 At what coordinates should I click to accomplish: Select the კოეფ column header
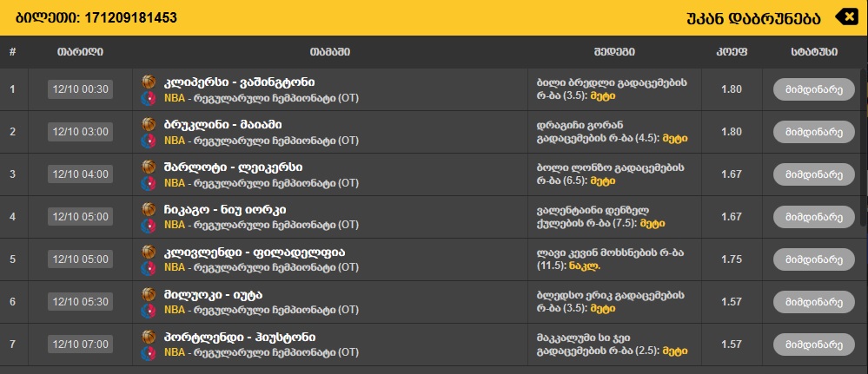[x=732, y=52]
